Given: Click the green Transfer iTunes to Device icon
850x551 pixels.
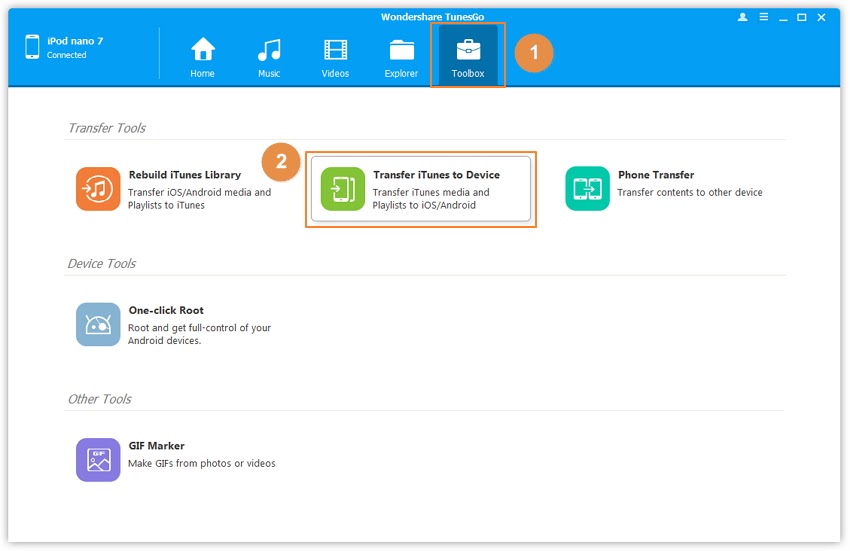Looking at the screenshot, I should click(343, 189).
